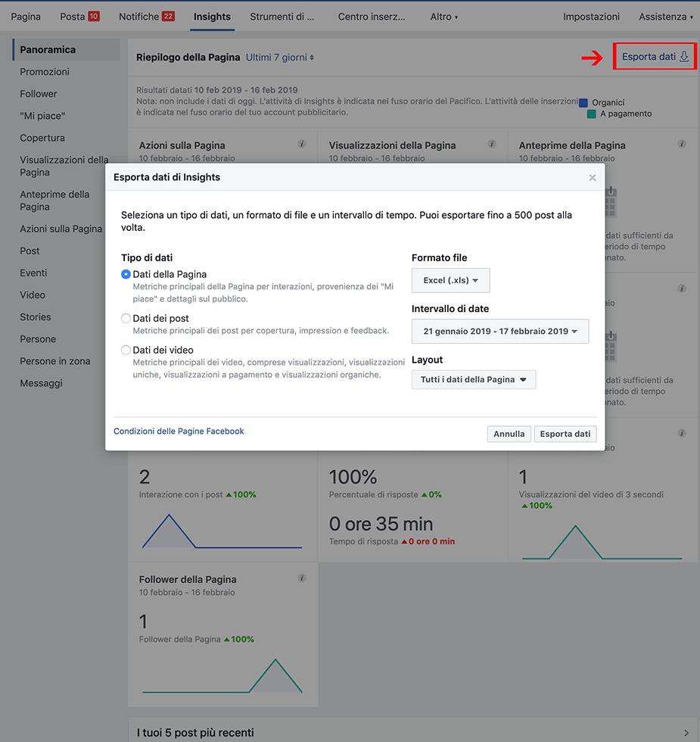This screenshot has height=742, width=700.
Task: Click the Percentuale di risposte label
Action: (x=374, y=494)
